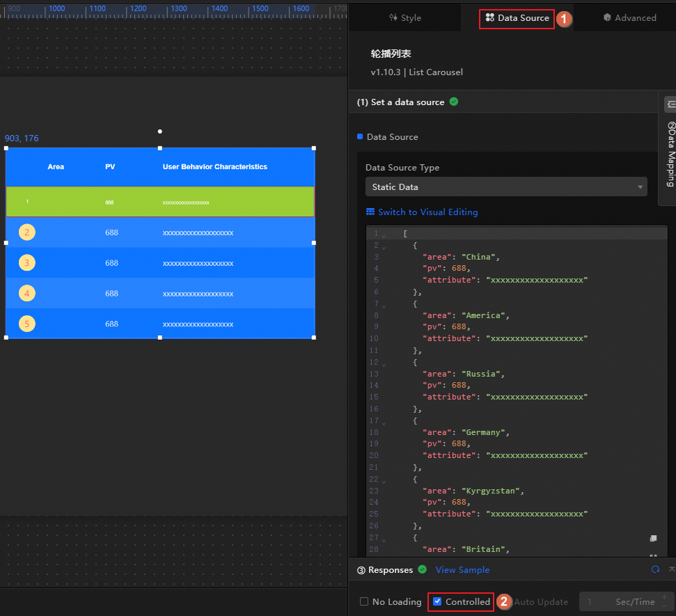Click the green check beside Set a data source
The height and width of the screenshot is (616, 676).
pos(453,102)
